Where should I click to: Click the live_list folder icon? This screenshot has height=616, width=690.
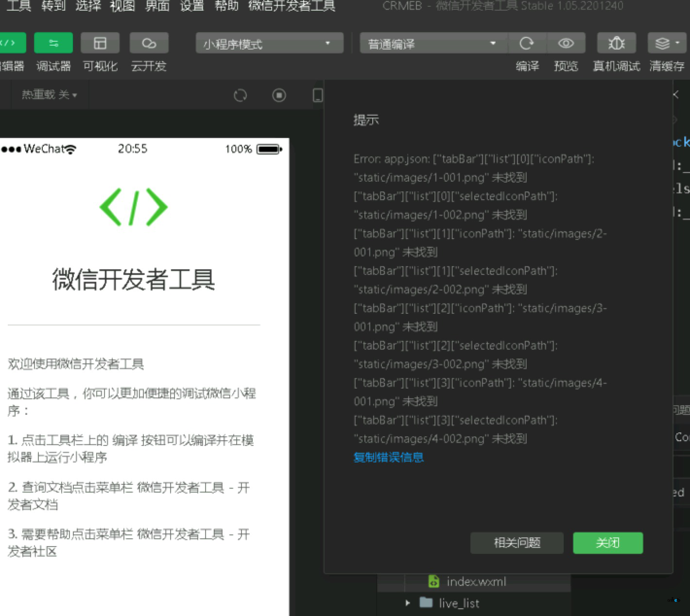[x=426, y=602]
